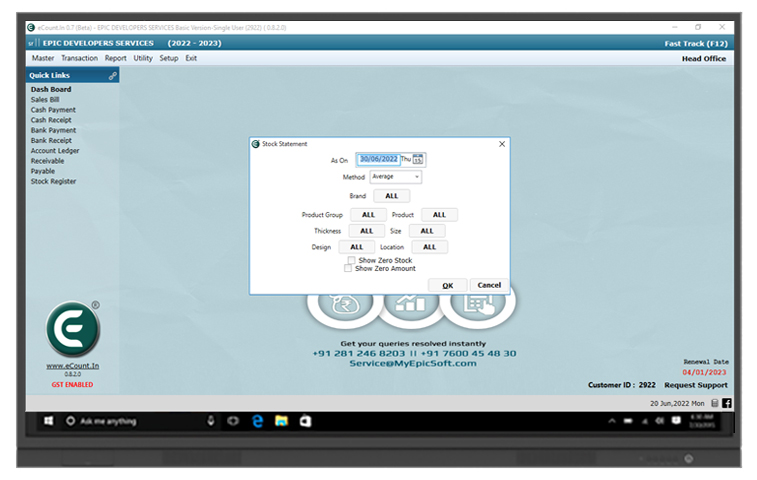This screenshot has height=480, width=757.
Task: Launch Edge browser from taskbar
Action: pyautogui.click(x=258, y=421)
